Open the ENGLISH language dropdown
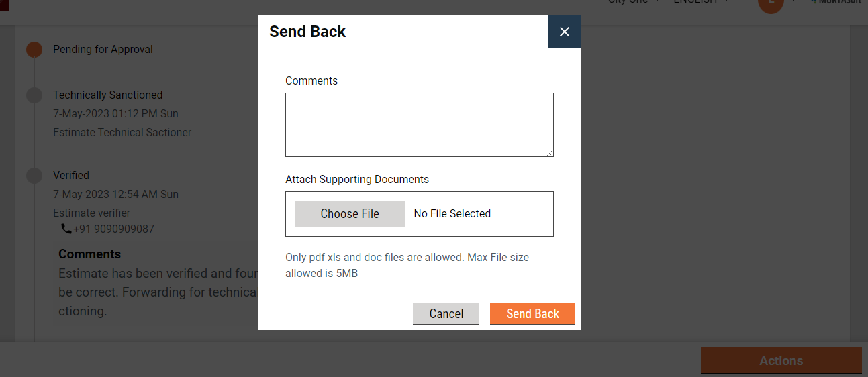 tap(701, 2)
